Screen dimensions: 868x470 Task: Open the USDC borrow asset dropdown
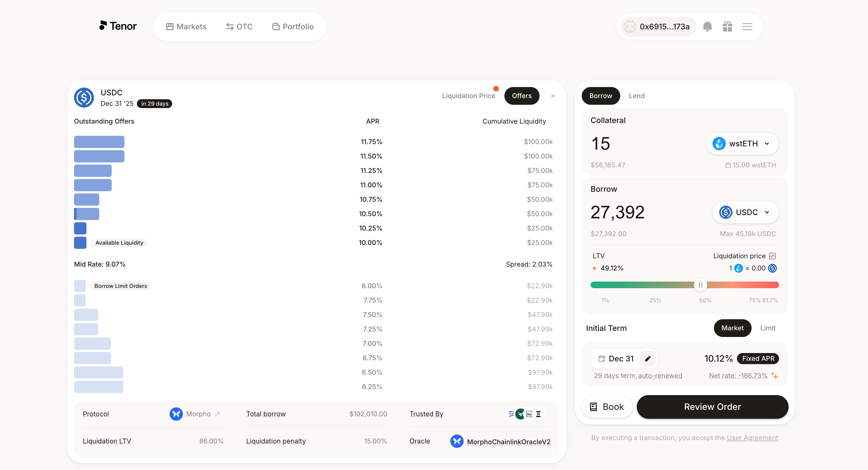745,212
